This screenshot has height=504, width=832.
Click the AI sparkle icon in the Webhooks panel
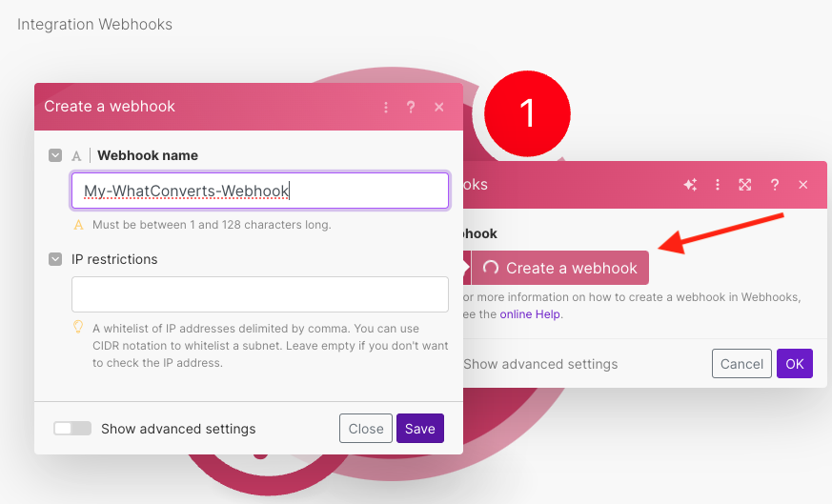pos(690,185)
